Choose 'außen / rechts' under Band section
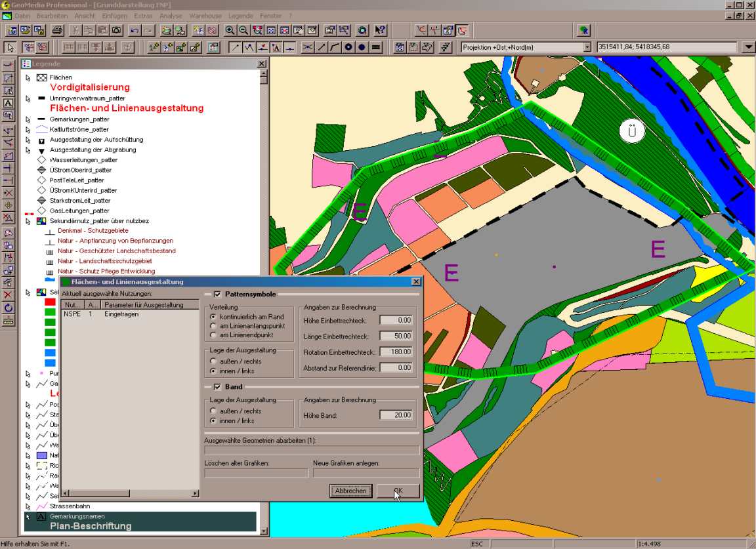 (213, 411)
